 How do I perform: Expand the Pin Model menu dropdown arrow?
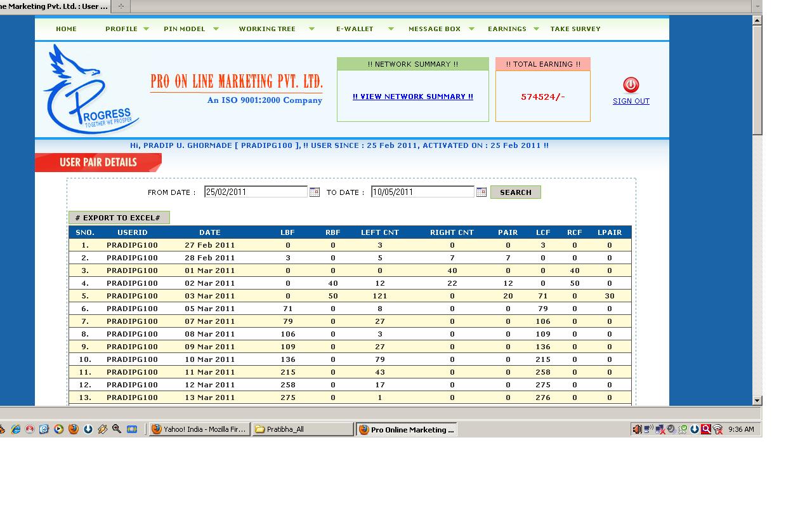216,29
